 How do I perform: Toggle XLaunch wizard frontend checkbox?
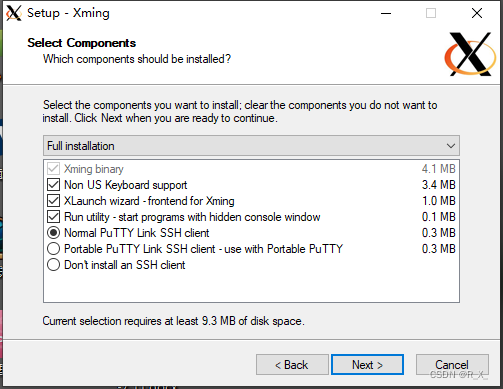coord(53,201)
